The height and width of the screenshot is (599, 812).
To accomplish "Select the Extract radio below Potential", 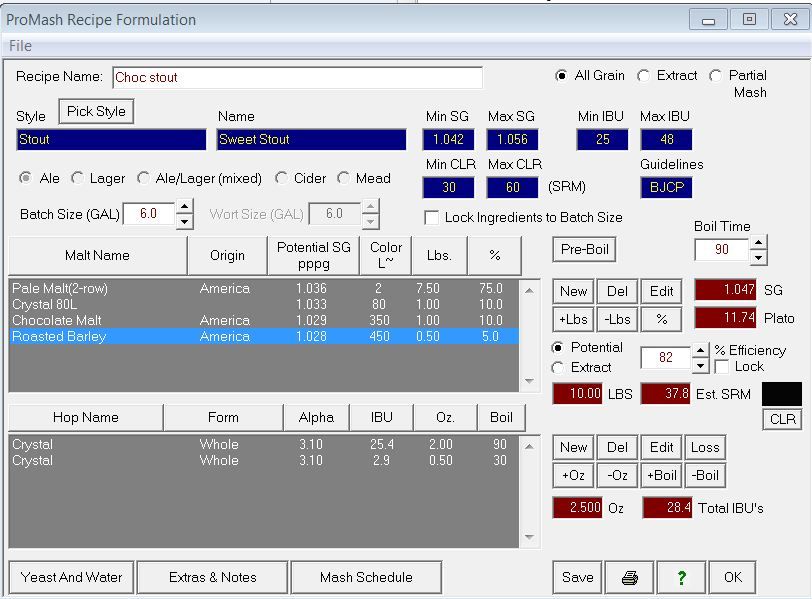I will click(557, 368).
